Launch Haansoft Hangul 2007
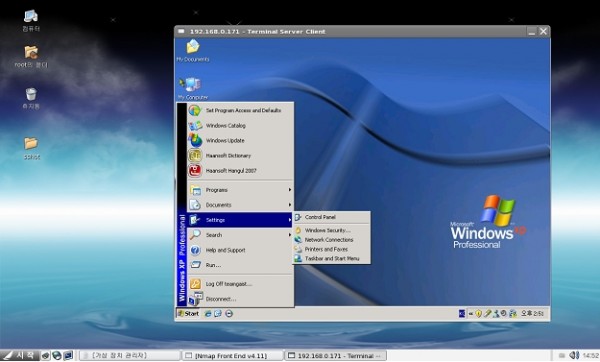The image size is (600, 362). tap(240, 171)
